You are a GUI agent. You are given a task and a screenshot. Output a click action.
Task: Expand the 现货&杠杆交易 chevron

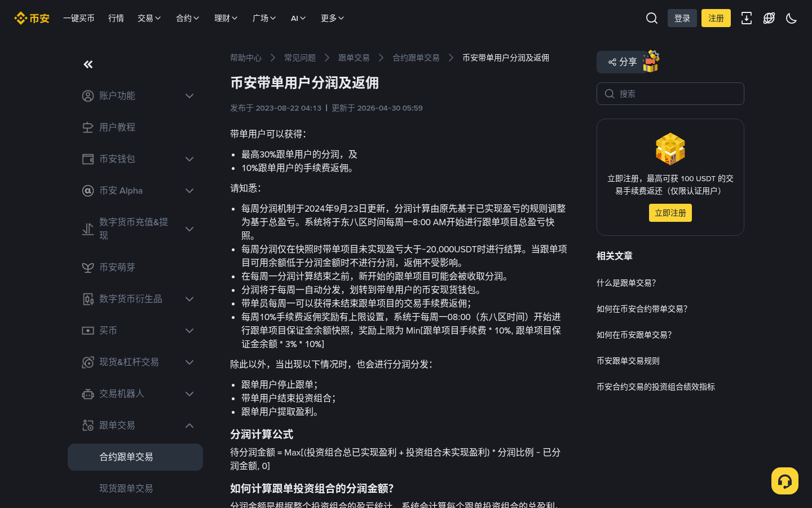189,362
